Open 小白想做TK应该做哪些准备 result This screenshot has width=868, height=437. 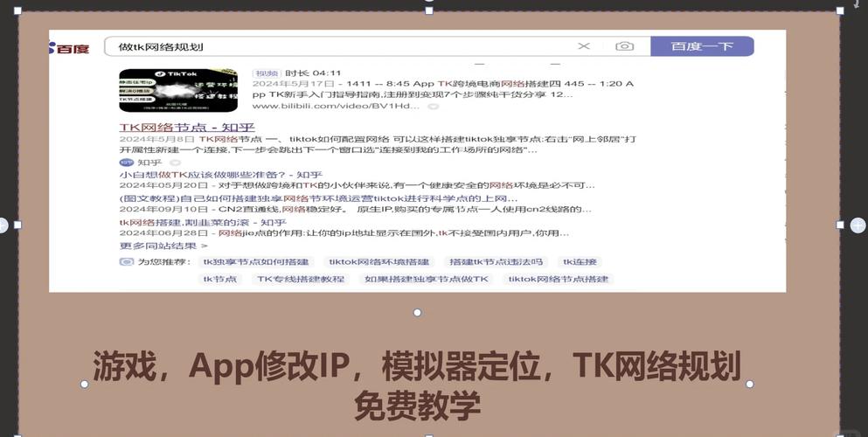(x=221, y=175)
